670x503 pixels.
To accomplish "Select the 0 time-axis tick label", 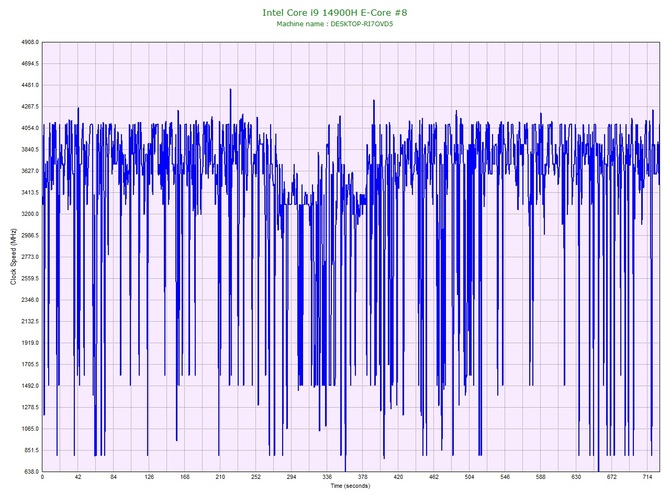I will click(42, 477).
